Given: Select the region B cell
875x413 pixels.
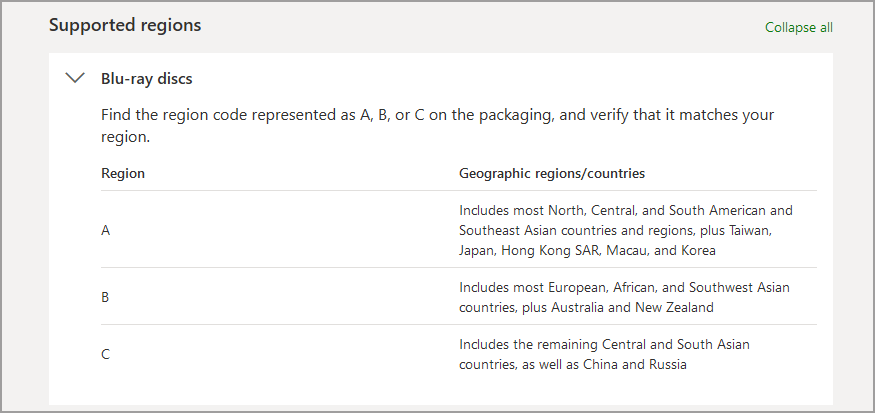Looking at the screenshot, I should (x=106, y=297).
